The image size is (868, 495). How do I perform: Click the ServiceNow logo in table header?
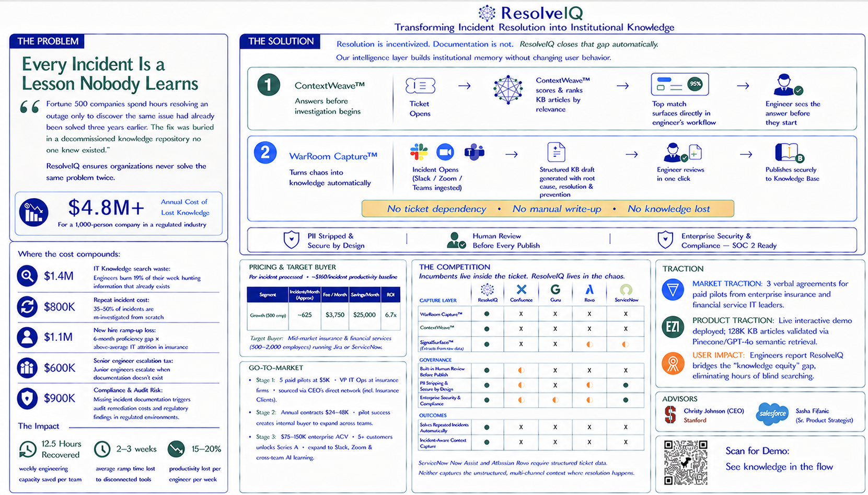click(626, 290)
